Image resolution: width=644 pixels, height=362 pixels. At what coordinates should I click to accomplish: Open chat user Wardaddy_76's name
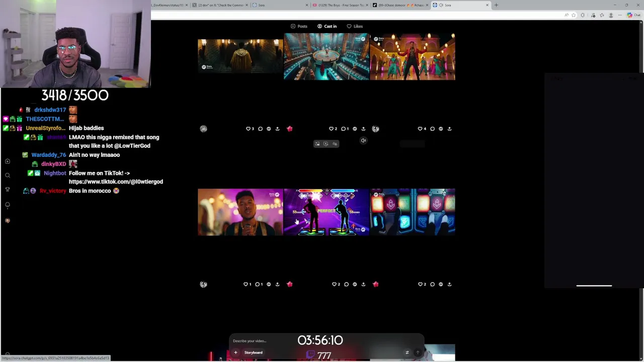(48, 155)
